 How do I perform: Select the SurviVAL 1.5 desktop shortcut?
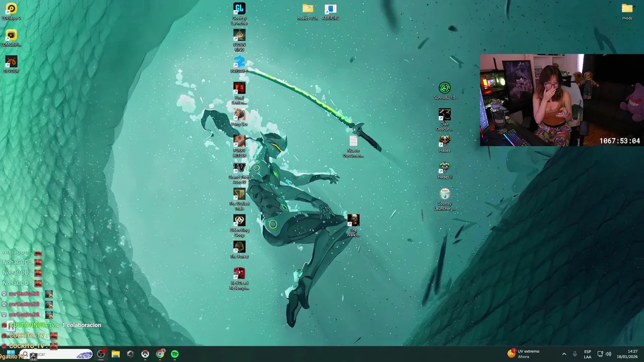click(444, 91)
